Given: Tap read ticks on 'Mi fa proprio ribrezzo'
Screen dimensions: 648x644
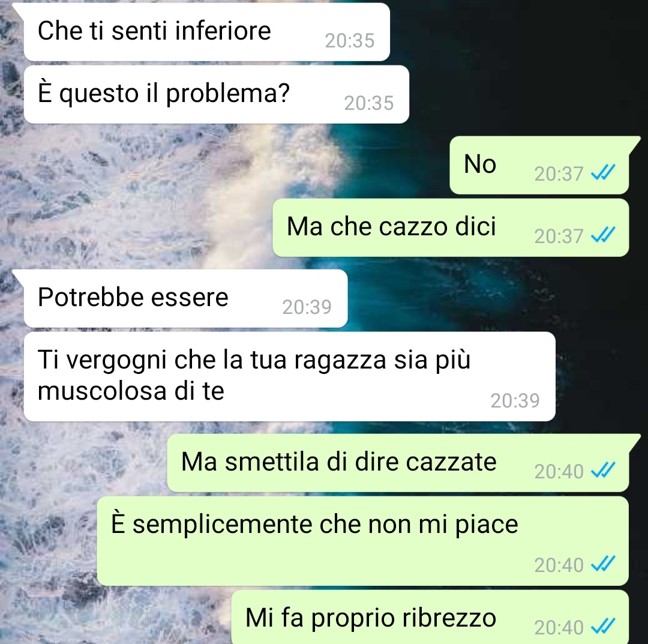Looking at the screenshot, I should point(603,626).
